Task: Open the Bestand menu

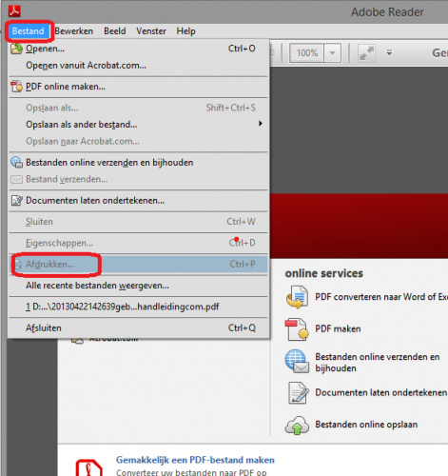Action: [x=28, y=31]
